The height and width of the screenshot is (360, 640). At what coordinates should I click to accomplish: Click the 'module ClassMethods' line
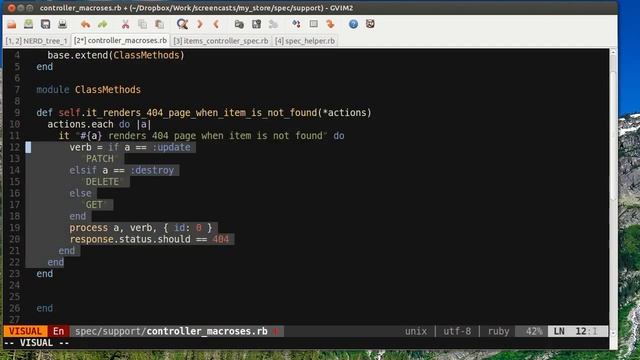coord(89,89)
